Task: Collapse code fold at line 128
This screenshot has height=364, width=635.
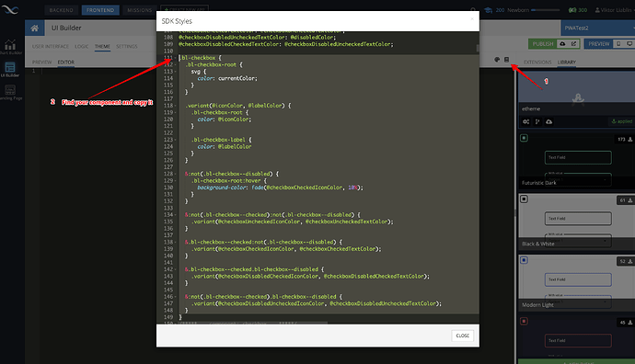Action: pyautogui.click(x=175, y=174)
